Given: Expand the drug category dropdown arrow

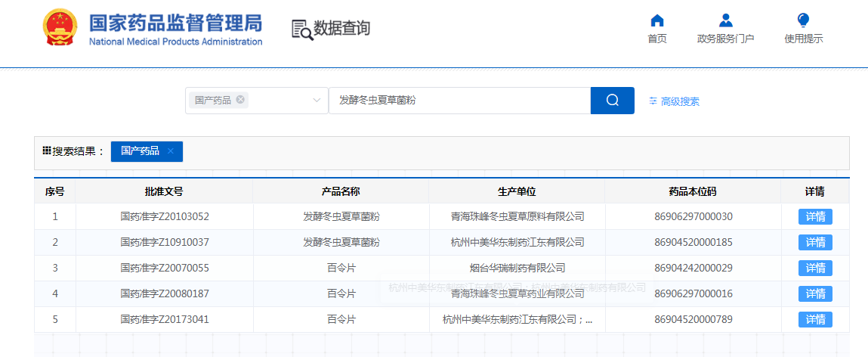Looking at the screenshot, I should point(317,101).
